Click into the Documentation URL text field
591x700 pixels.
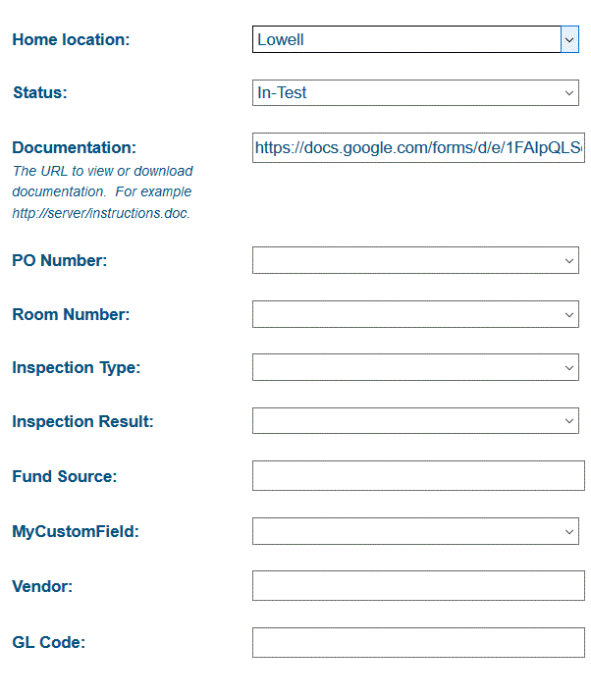coord(417,148)
